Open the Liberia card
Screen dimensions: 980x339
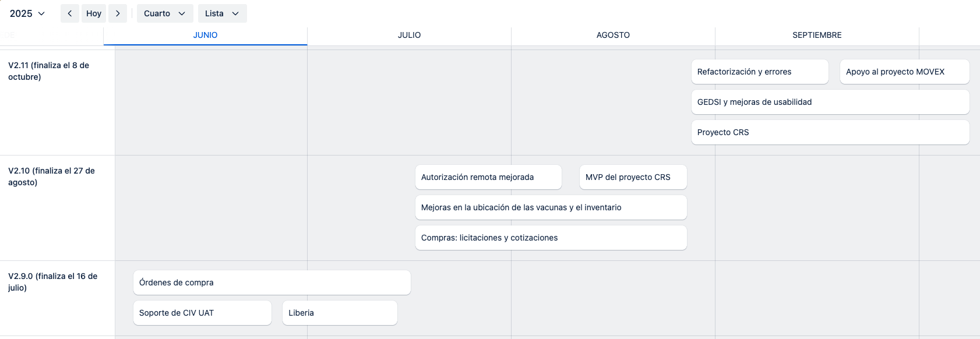point(340,313)
